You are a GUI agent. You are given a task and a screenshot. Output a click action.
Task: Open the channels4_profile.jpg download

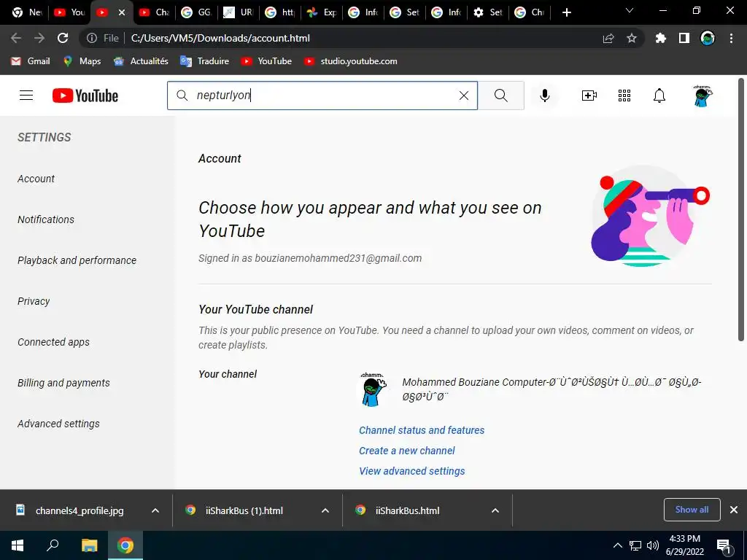point(80,510)
